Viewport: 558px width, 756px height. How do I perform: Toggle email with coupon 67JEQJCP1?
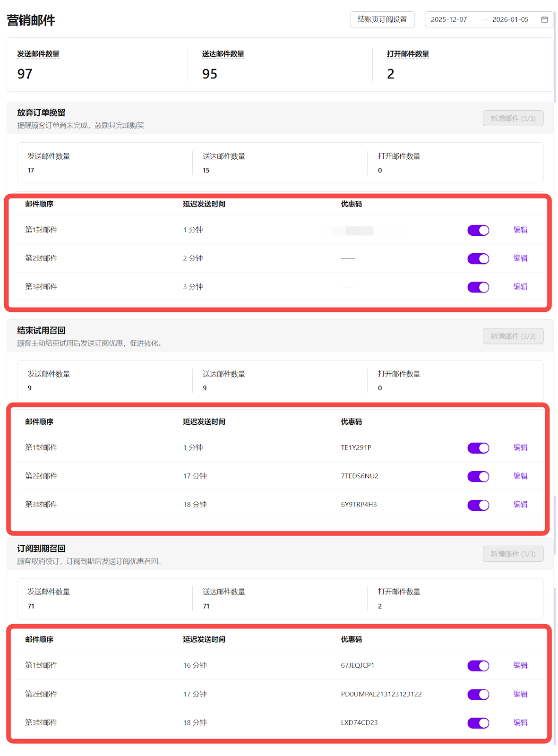tap(478, 666)
